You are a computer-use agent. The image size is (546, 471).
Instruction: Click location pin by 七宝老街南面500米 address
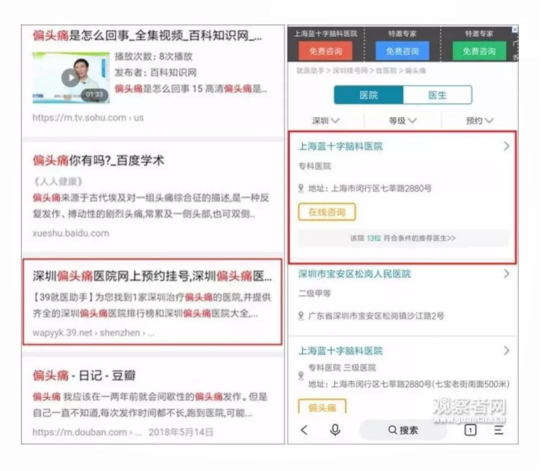point(301,376)
